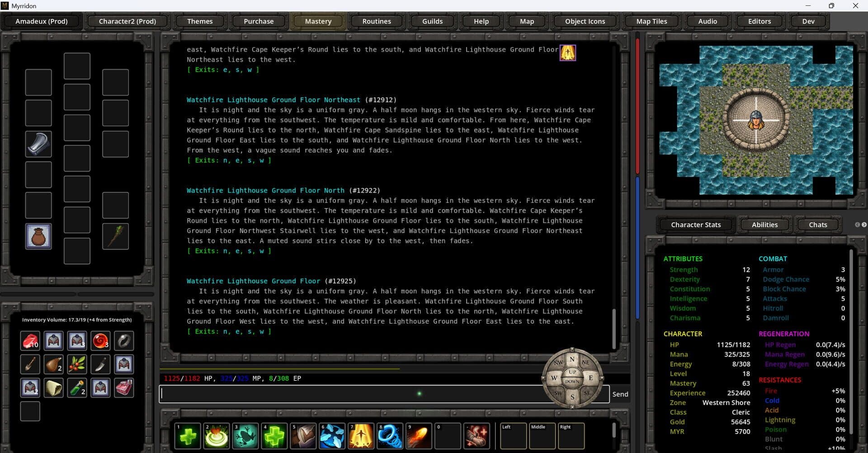Activate the golden ascension spell in slot 7
This screenshot has width=868, height=453.
pyautogui.click(x=361, y=436)
